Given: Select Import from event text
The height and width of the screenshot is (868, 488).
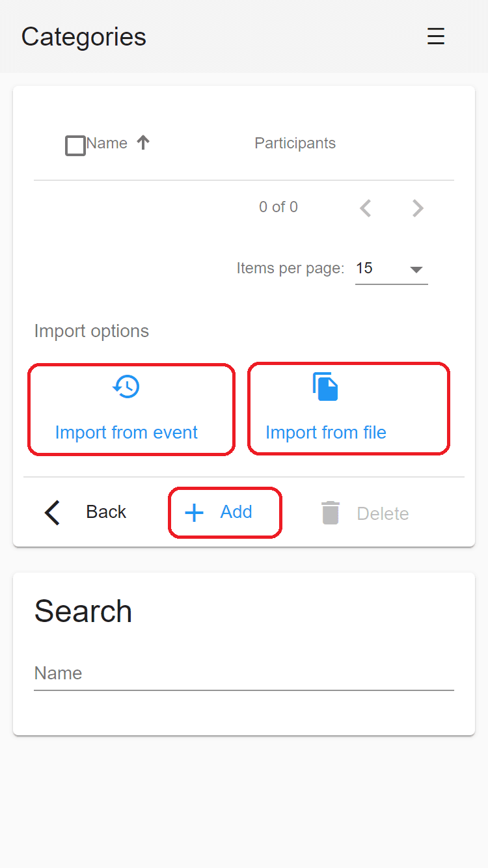Looking at the screenshot, I should coord(126,433).
